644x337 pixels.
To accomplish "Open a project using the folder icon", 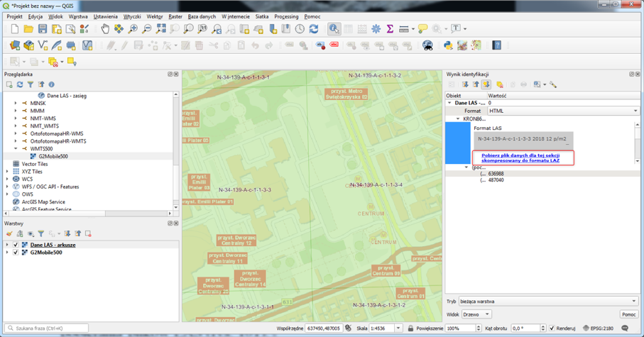I will pyautogui.click(x=28, y=28).
